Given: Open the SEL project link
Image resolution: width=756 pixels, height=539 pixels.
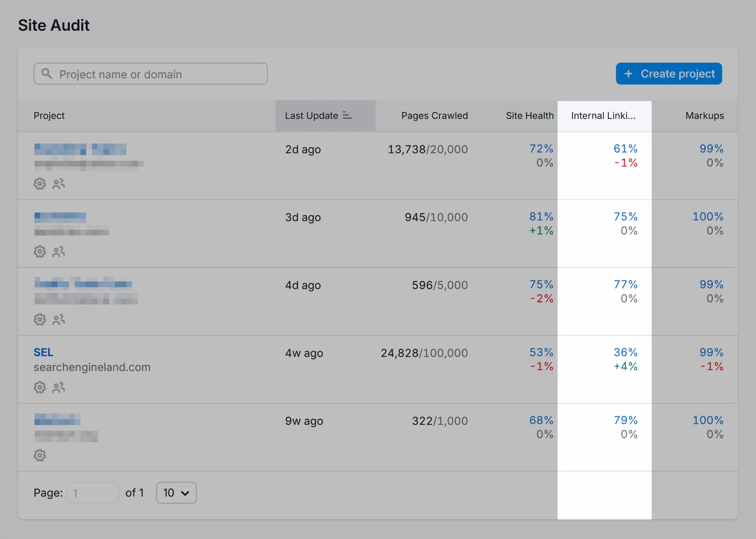Looking at the screenshot, I should pyautogui.click(x=44, y=352).
